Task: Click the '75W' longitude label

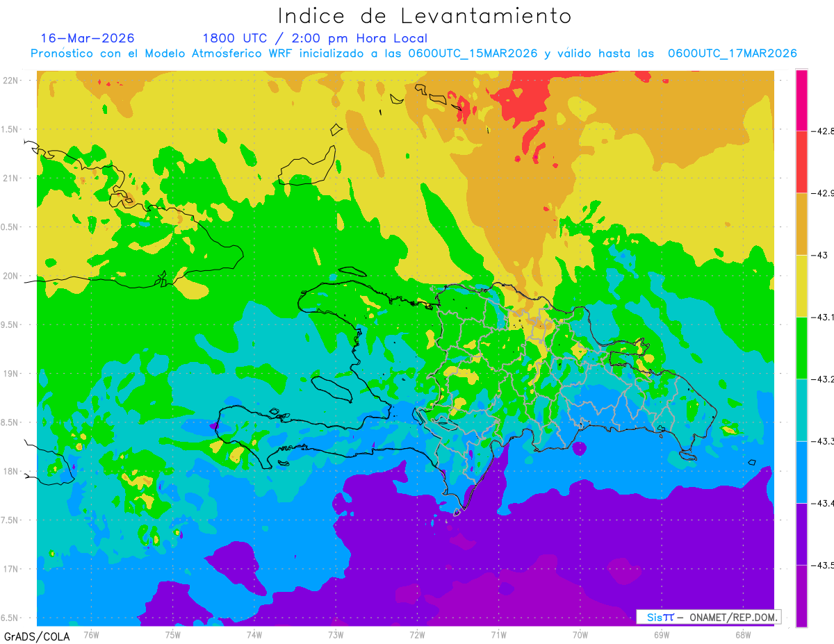Action: [x=173, y=634]
